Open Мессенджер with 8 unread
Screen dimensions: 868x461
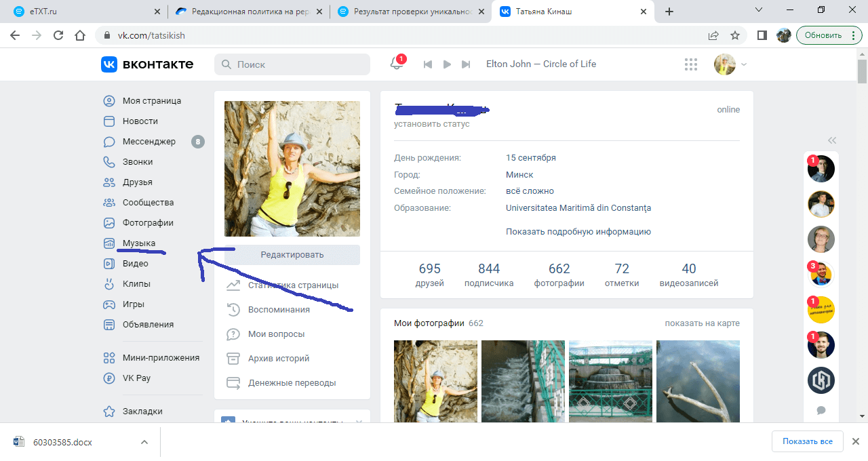coord(153,141)
